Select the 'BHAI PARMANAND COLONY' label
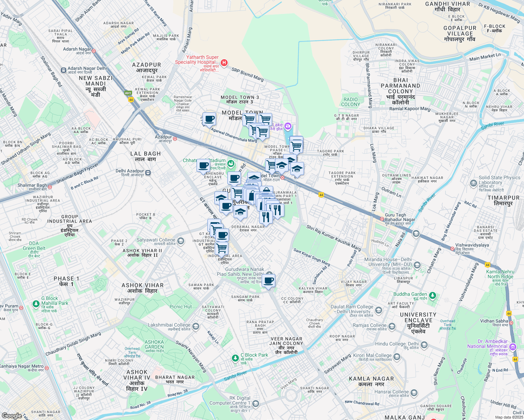The width and height of the screenshot is (524, 420). coord(400,86)
